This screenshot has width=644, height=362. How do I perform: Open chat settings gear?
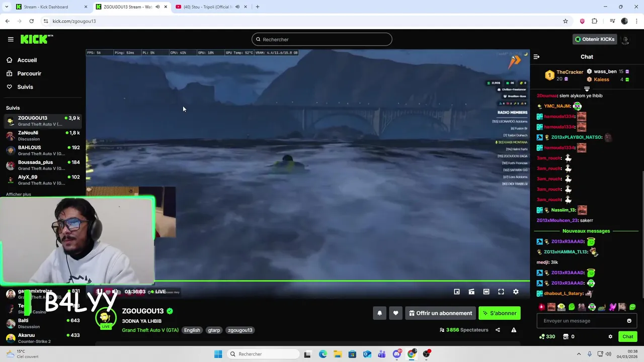pos(610,336)
